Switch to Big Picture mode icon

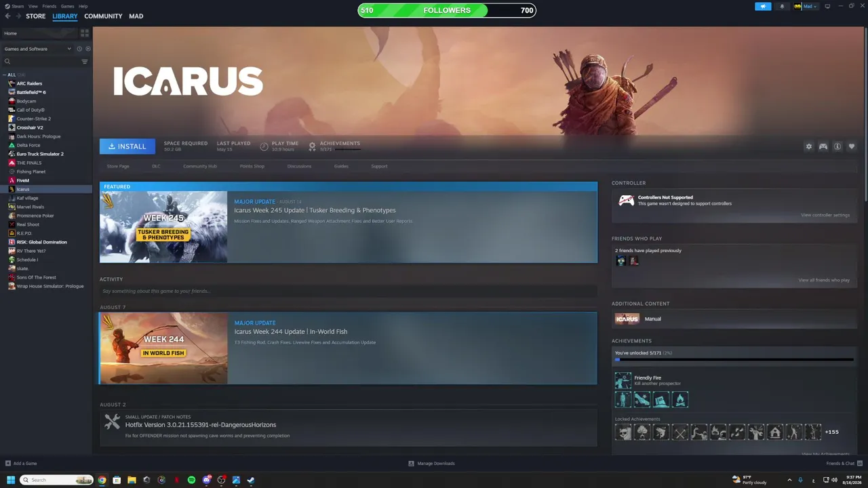(827, 6)
